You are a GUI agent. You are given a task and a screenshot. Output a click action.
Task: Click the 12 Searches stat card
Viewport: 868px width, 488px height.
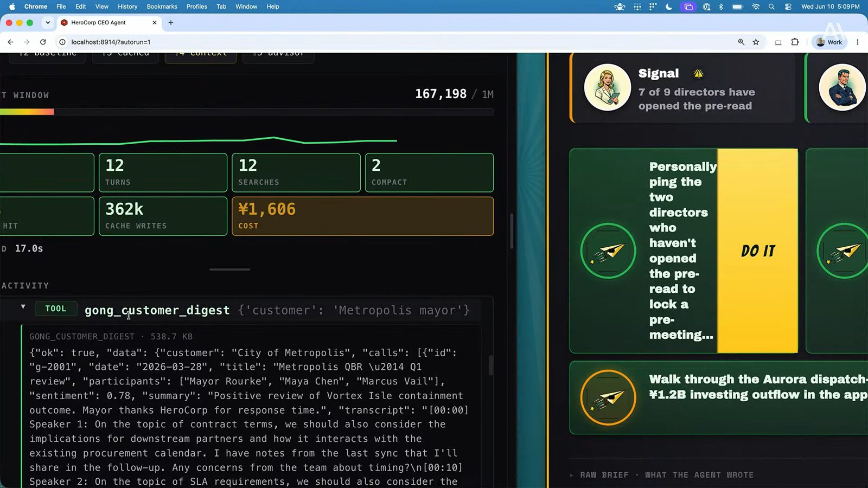point(296,172)
